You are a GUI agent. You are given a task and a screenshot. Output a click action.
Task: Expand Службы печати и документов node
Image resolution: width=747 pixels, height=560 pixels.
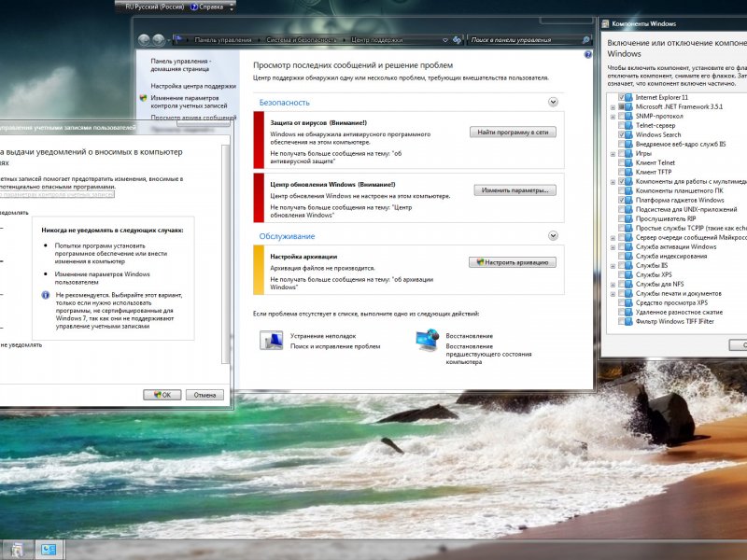point(613,294)
